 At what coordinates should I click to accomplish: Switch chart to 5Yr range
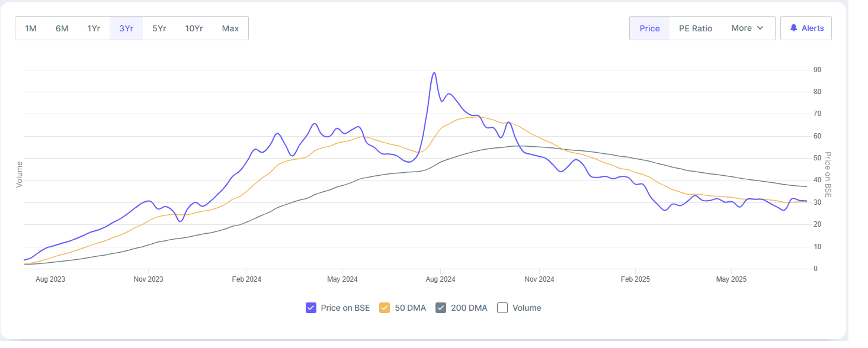point(159,28)
